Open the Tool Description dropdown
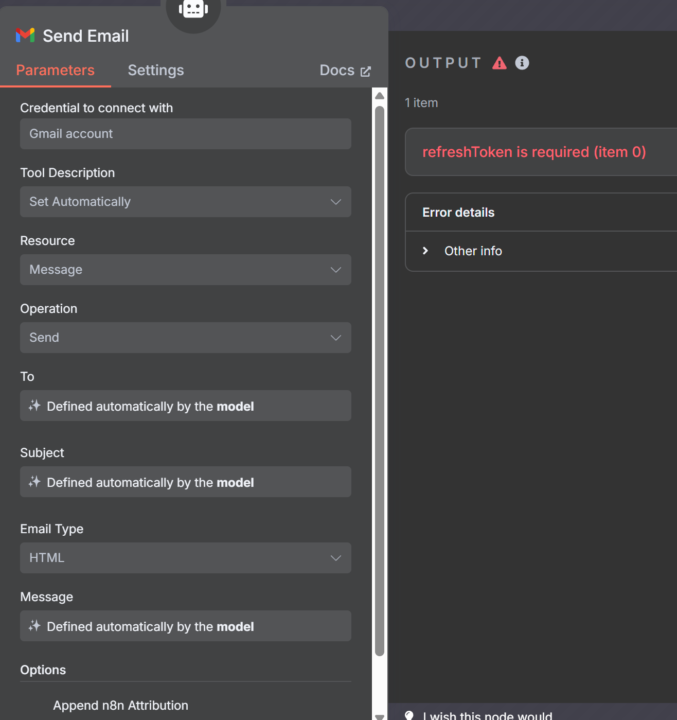 [185, 202]
